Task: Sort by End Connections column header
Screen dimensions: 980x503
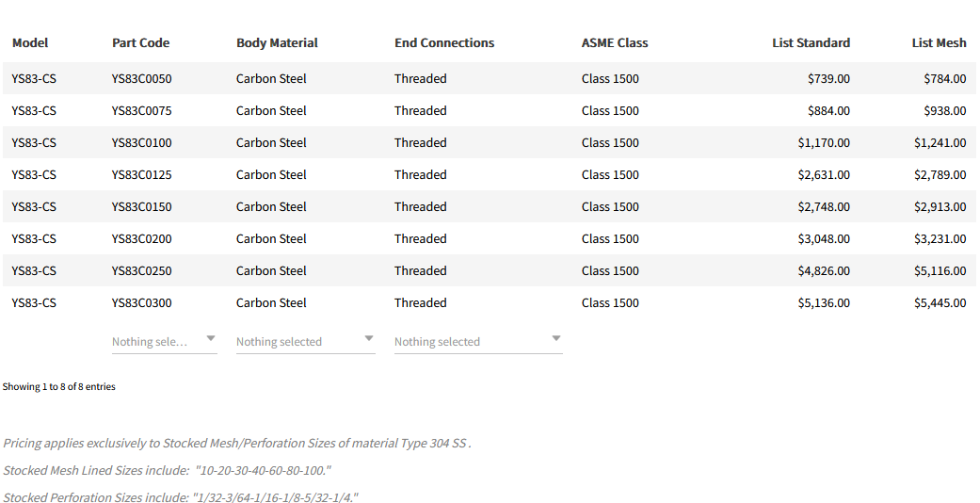Action: (x=444, y=42)
